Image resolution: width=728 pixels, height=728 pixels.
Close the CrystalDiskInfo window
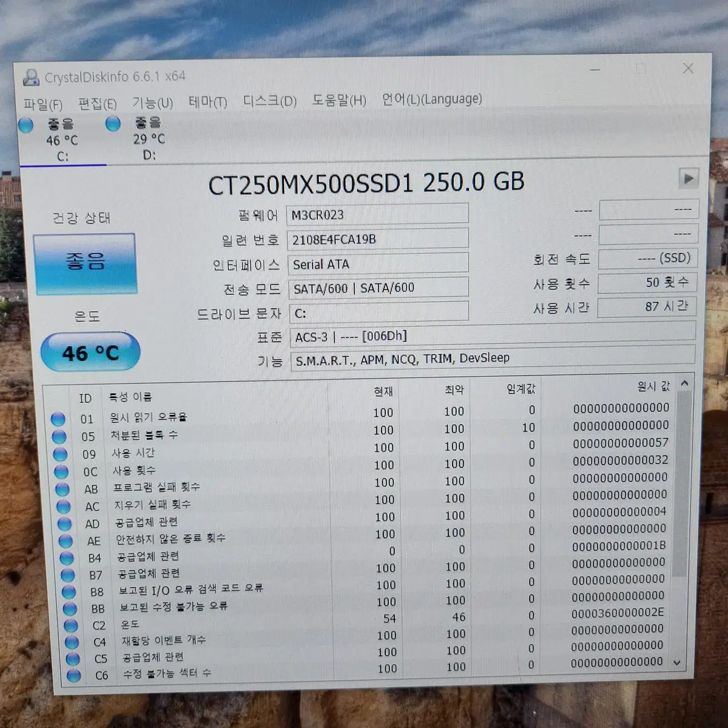pyautogui.click(x=688, y=68)
